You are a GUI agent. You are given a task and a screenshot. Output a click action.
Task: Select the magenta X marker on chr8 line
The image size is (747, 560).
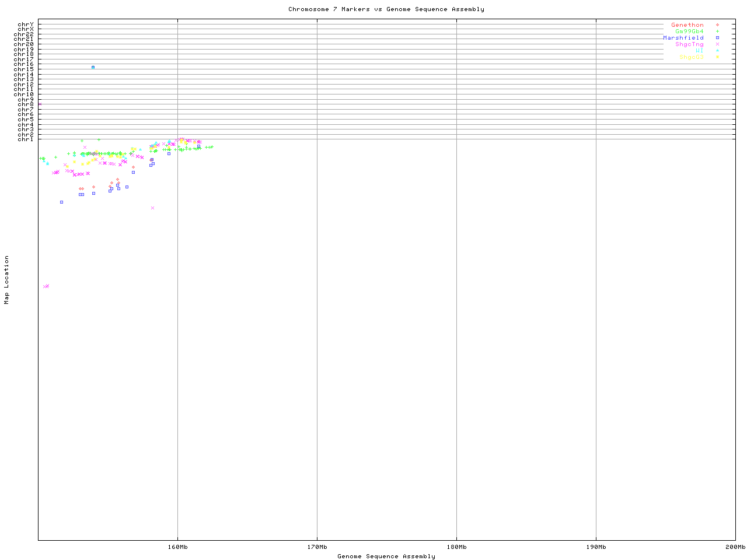[40, 104]
